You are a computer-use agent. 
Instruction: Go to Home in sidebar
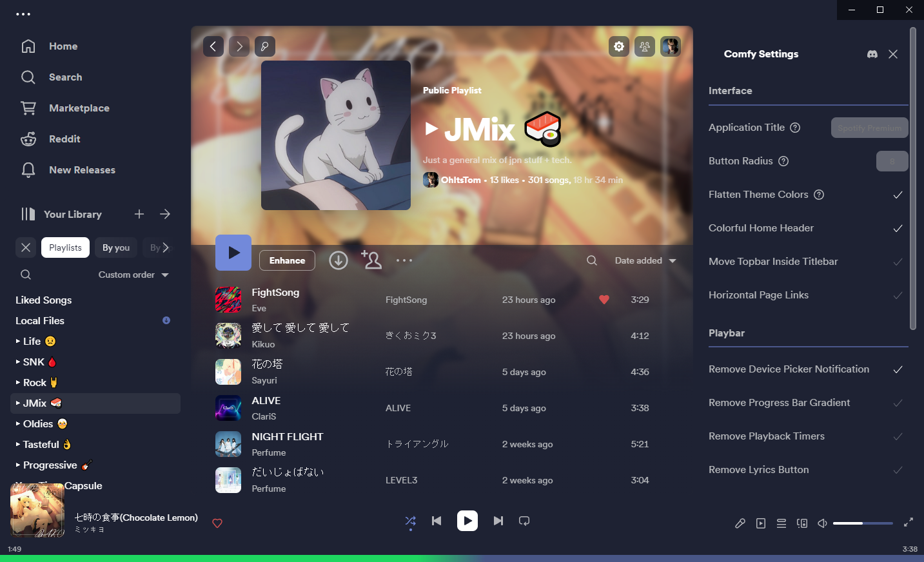[x=49, y=46]
